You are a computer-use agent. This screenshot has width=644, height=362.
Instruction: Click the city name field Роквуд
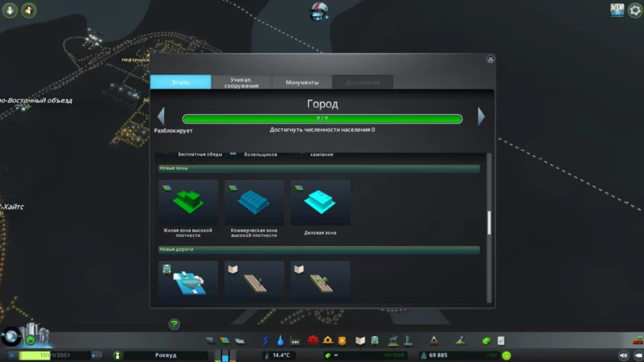pyautogui.click(x=166, y=355)
